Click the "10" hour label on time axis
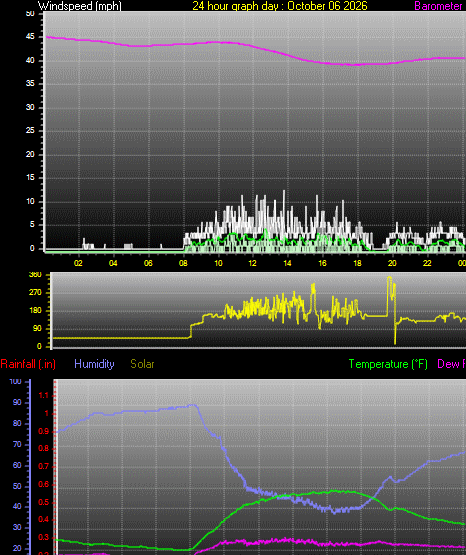The image size is (466, 555). click(218, 263)
